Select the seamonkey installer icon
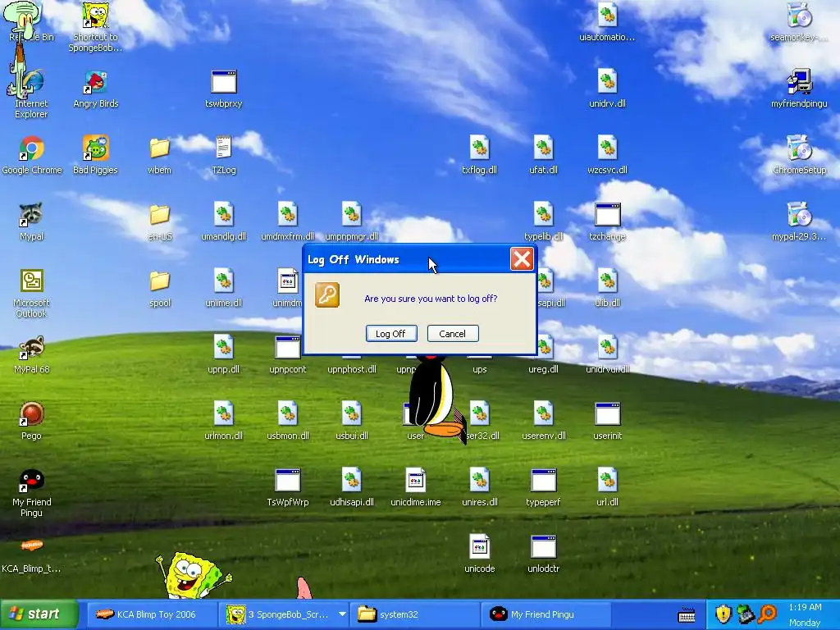Viewport: 840px width, 630px height. (x=799, y=22)
